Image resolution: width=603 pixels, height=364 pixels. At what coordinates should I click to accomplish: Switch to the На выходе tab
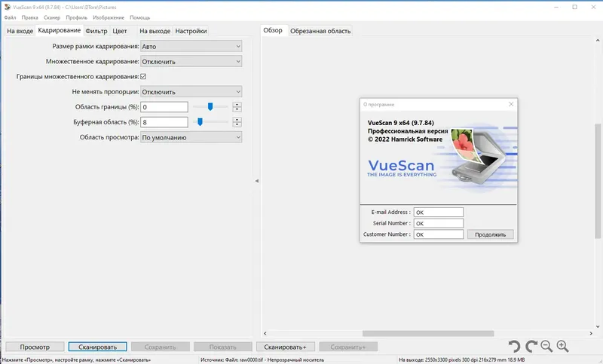tap(155, 31)
